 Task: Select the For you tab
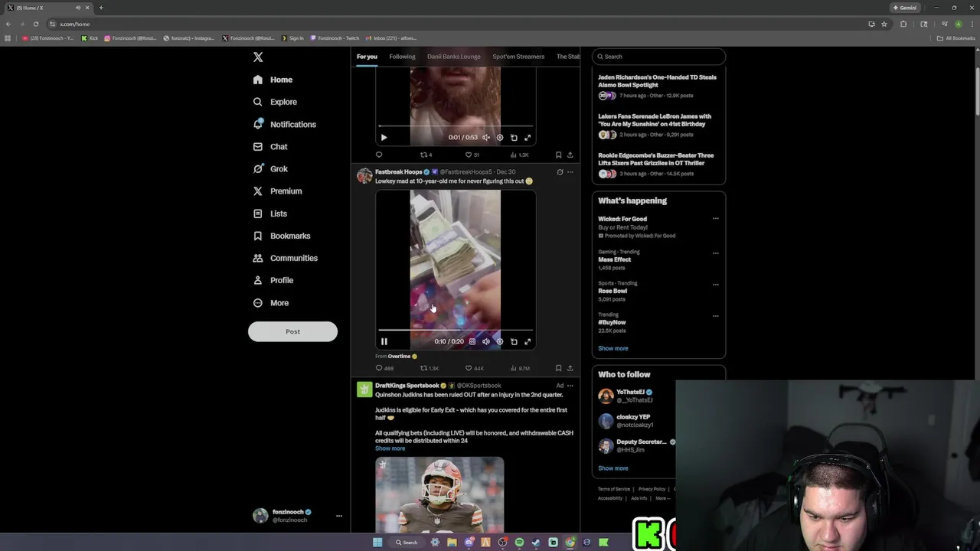367,57
